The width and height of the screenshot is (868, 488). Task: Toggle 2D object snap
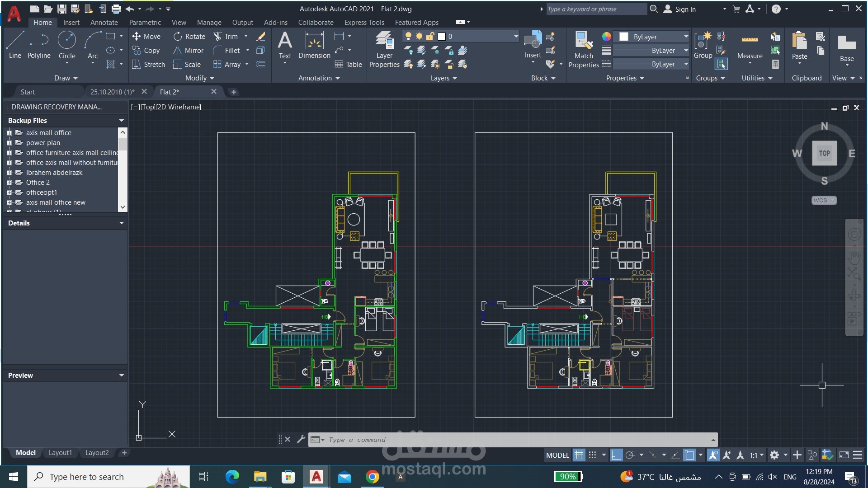[x=689, y=455]
